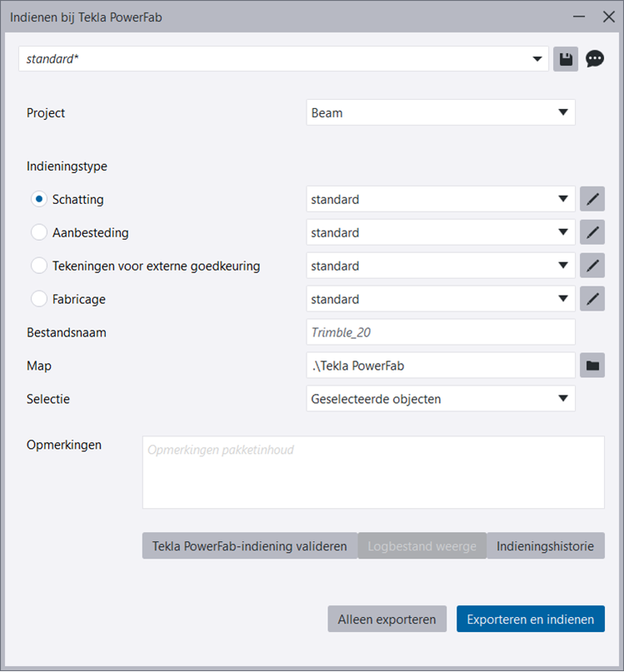Image resolution: width=624 pixels, height=672 pixels.
Task: Click the Exporteren en indienen button
Action: pos(531,619)
